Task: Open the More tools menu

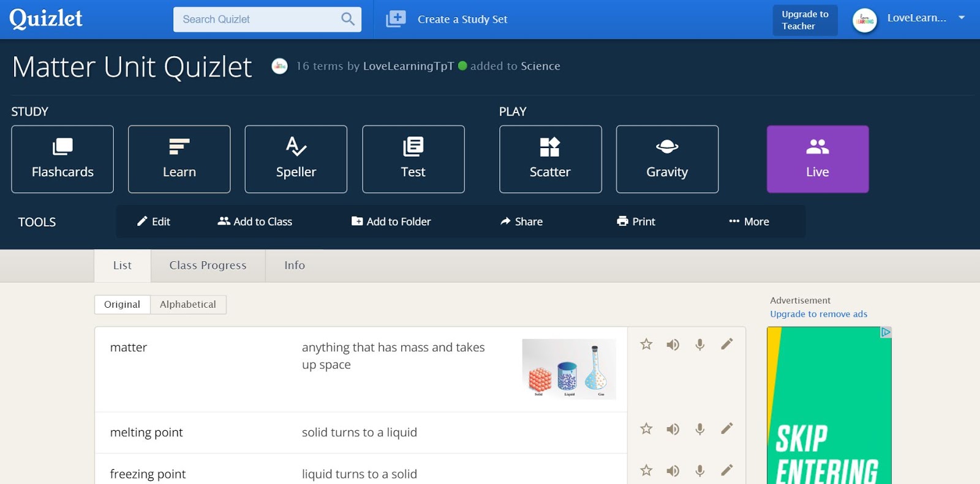Action: click(748, 222)
